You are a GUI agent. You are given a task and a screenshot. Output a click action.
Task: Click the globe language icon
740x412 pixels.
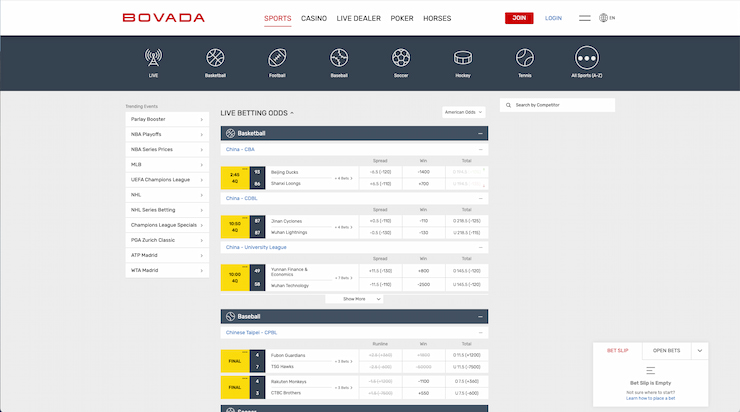[603, 18]
